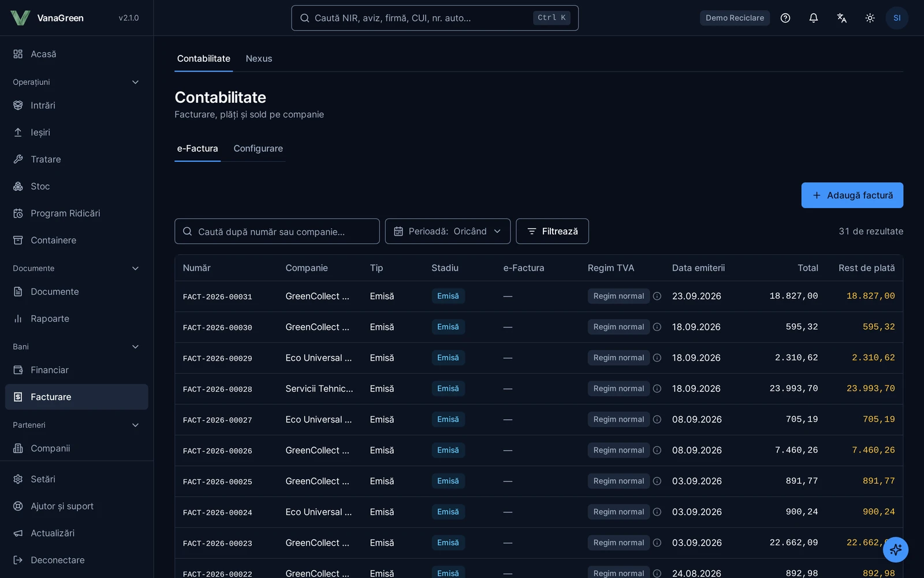Open invoice FACT-2026-00026
This screenshot has height=578, width=924.
(x=217, y=451)
